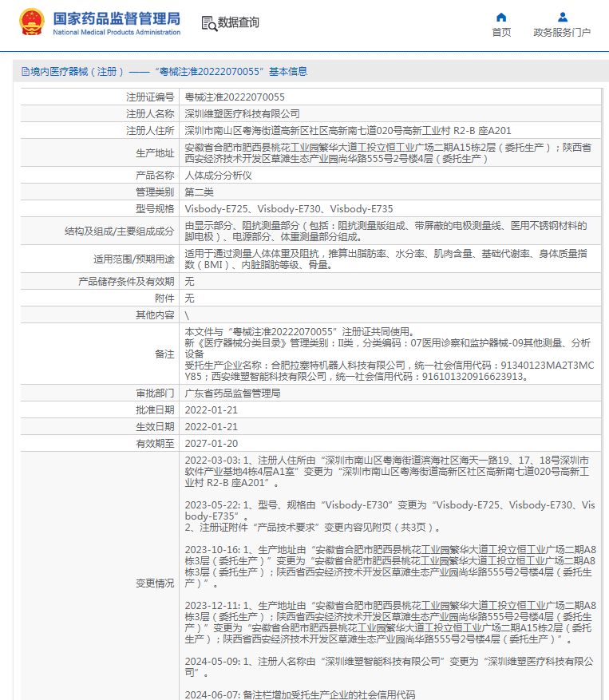Screen dimensions: 609x700
Task: Select registrant name 深圳维塑医疗科技有限公司
Action: (x=243, y=114)
